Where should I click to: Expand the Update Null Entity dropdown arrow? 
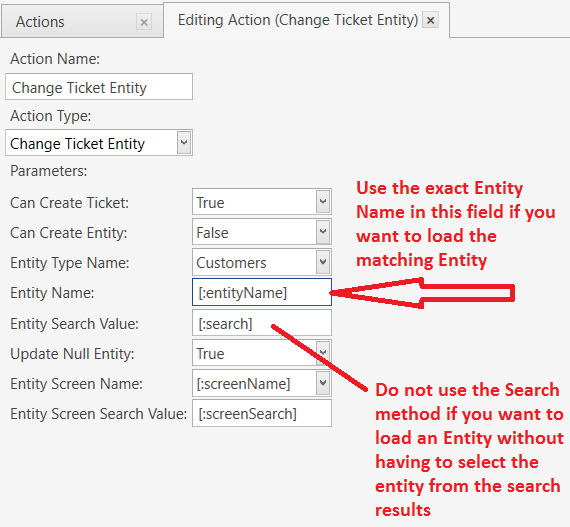tap(323, 353)
